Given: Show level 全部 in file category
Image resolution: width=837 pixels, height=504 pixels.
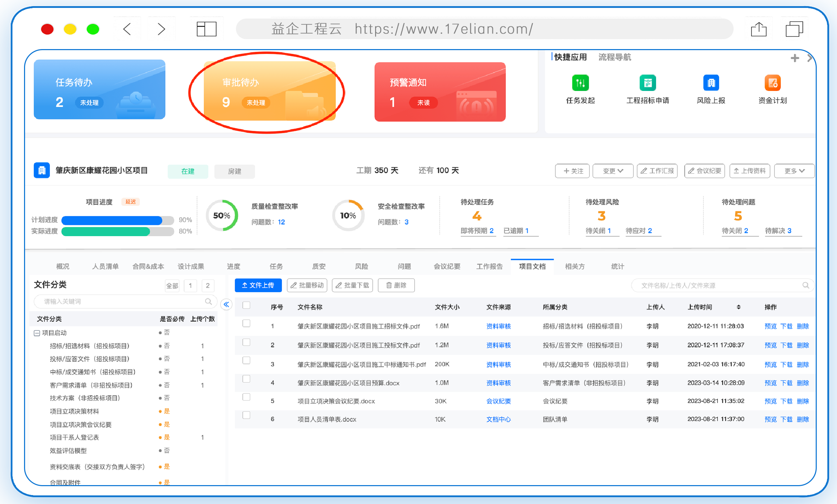Looking at the screenshot, I should [x=172, y=286].
